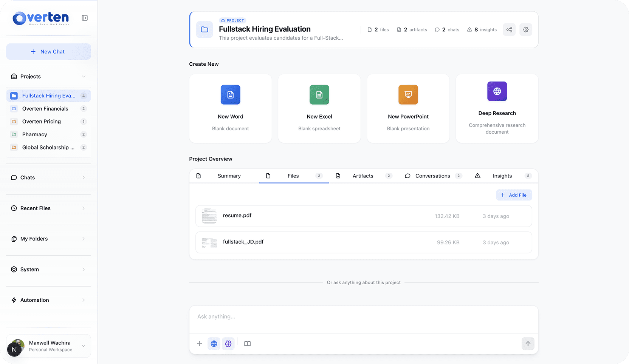The height and width of the screenshot is (364, 629).
Task: Select the Pharmacy project folder
Action: (x=35, y=134)
